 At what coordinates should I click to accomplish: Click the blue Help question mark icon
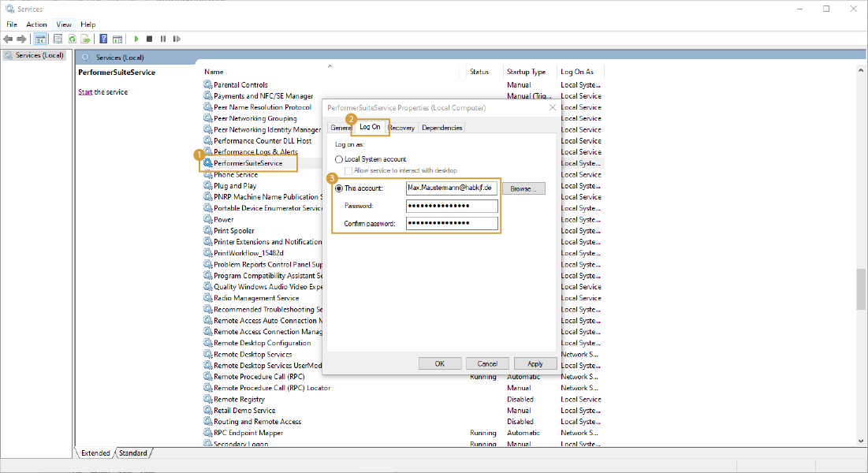pos(103,39)
